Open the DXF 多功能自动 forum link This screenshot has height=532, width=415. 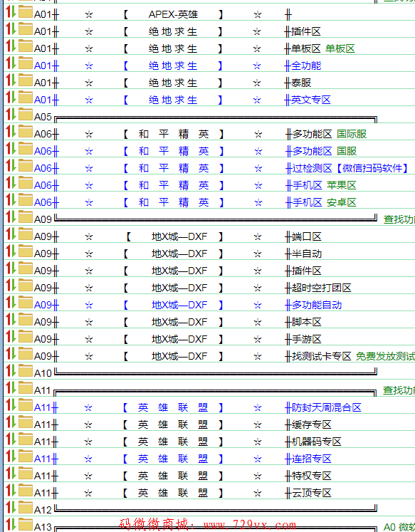(x=188, y=305)
